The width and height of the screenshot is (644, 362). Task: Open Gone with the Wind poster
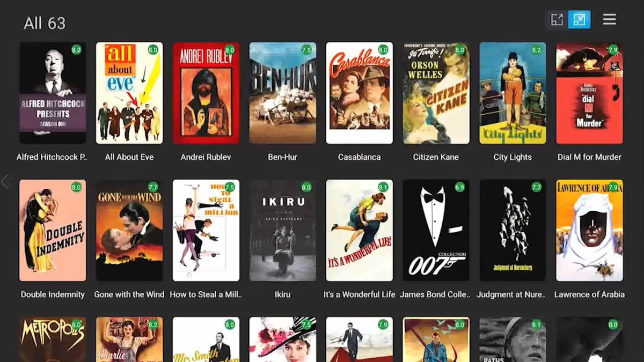(129, 230)
